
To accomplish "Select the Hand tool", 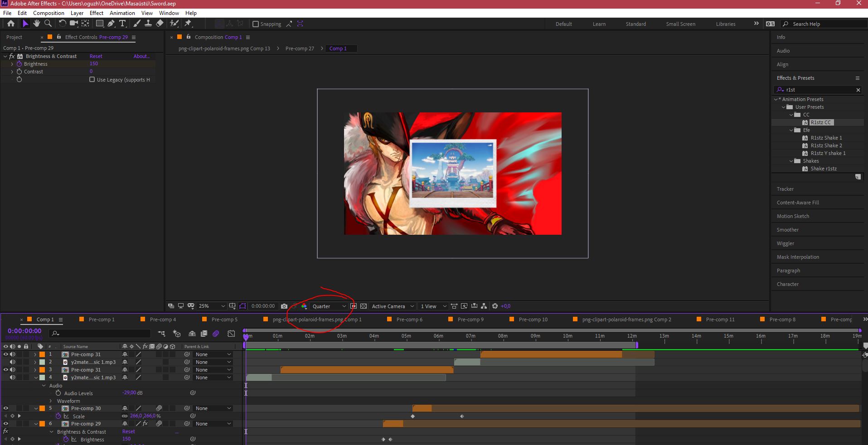I will (37, 24).
